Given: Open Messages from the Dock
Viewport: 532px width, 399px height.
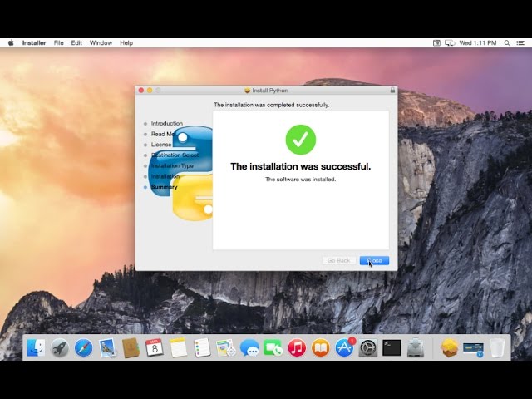Looking at the screenshot, I should [x=249, y=347].
